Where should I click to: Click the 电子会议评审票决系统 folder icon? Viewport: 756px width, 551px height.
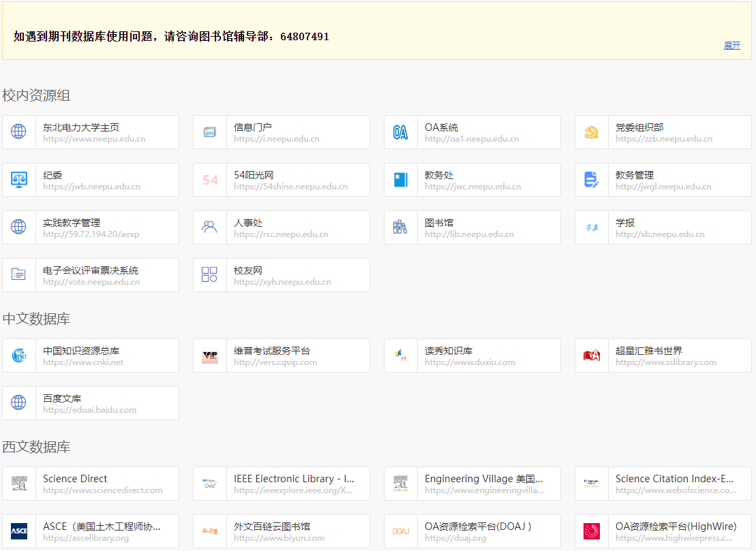coord(19,274)
